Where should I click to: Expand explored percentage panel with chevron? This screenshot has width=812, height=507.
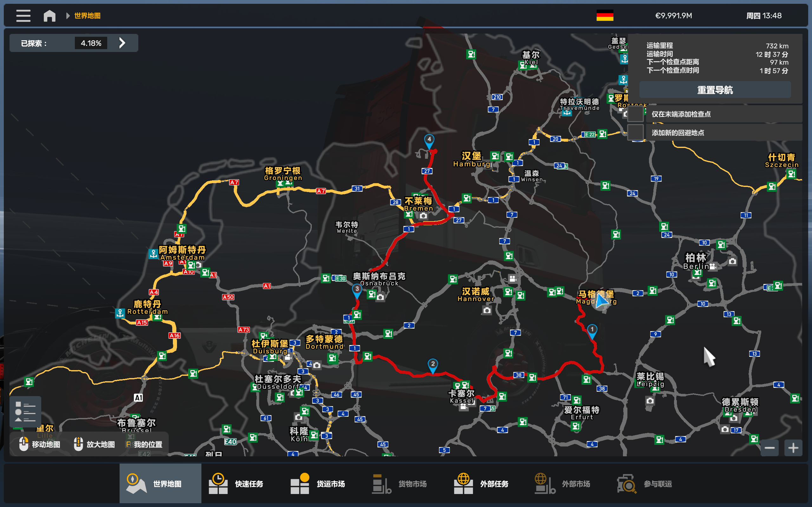pos(122,43)
